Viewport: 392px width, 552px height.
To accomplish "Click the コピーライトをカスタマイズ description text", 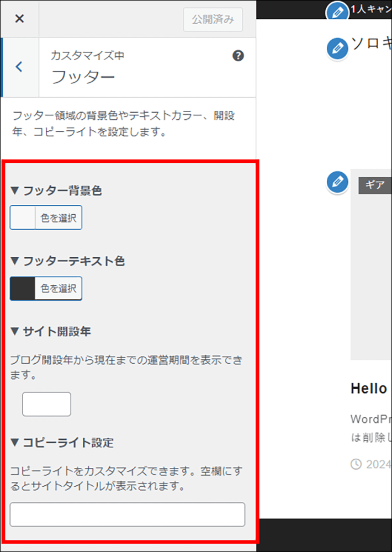I will [126, 479].
